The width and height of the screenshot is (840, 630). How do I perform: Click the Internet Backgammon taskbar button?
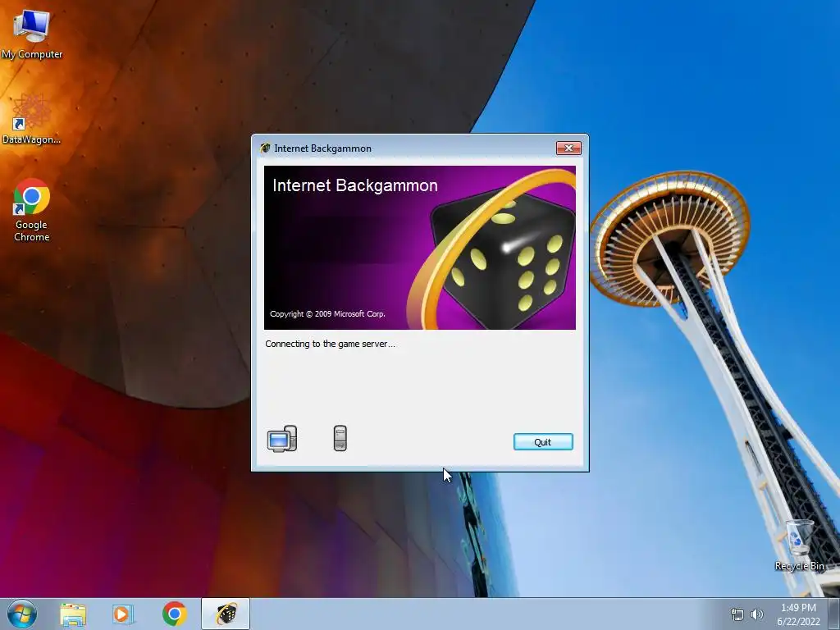click(226, 614)
